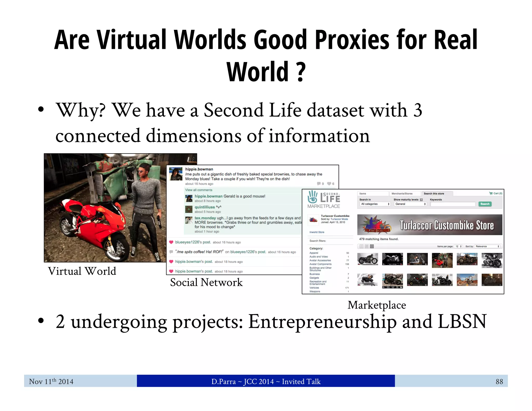The width and height of the screenshot is (532, 411).
Task: Switch to medium grid view icon
Action: (x=367, y=246)
